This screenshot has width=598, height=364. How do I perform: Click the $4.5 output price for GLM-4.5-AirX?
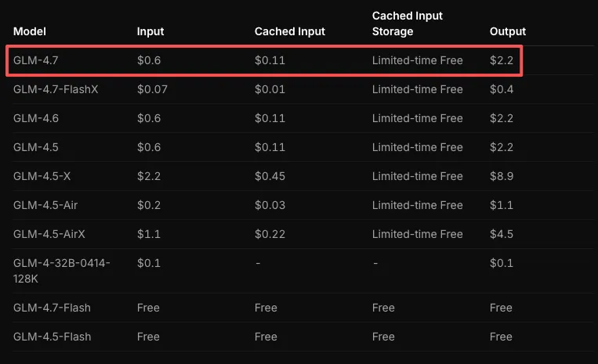pos(502,234)
